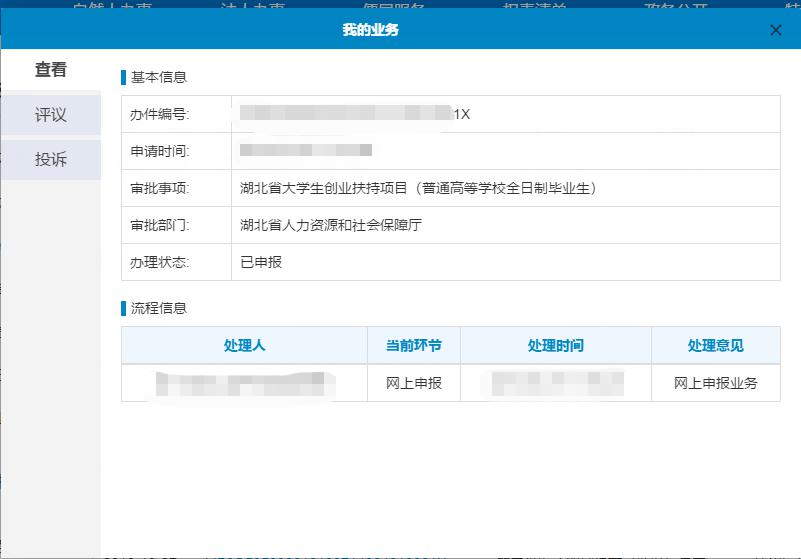This screenshot has height=559, width=801.
Task: Click the 湖北省人力资源和社会保障厅 department text
Action: (x=331, y=225)
